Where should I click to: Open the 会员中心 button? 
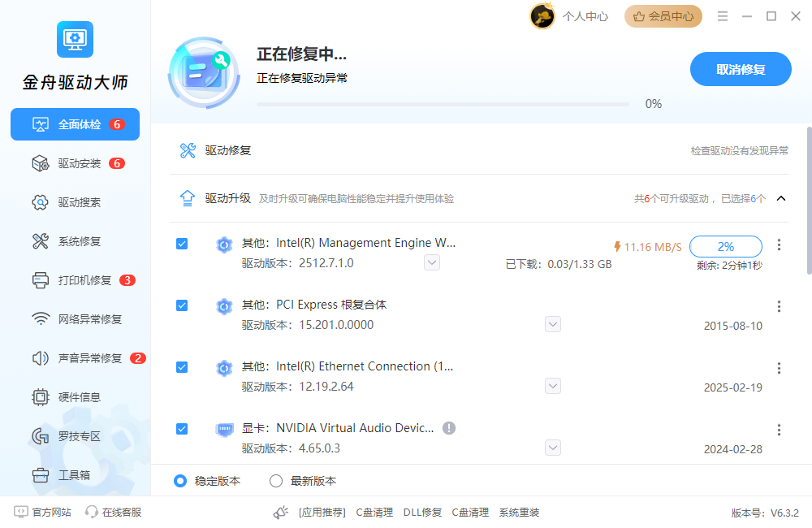663,16
